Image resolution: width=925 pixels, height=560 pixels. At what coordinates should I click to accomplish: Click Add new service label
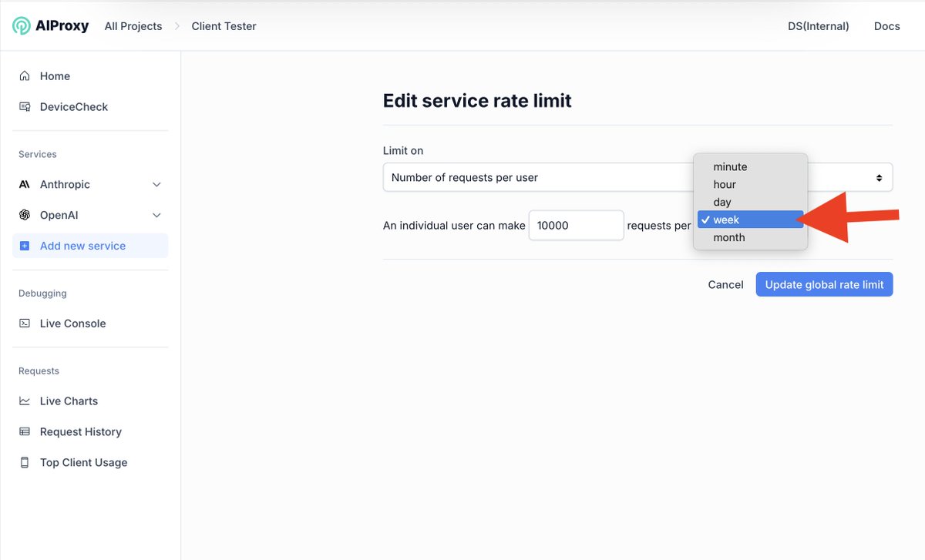(x=82, y=246)
